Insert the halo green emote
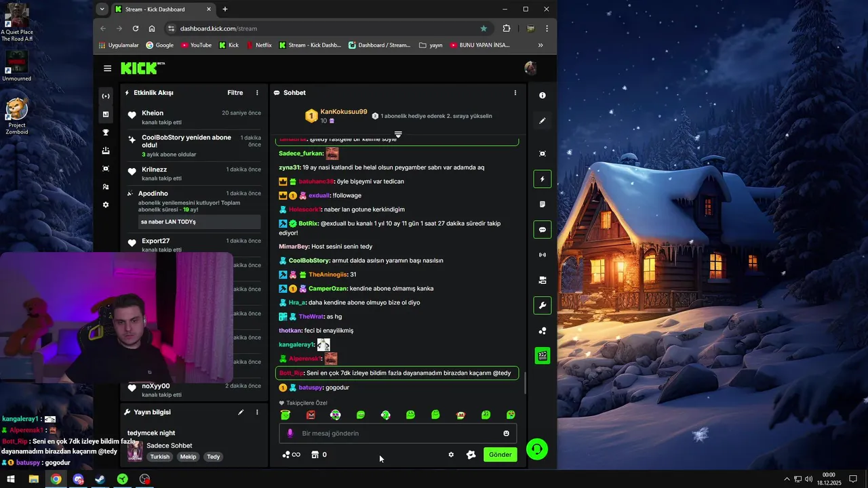The height and width of the screenshot is (488, 868). coord(285,415)
